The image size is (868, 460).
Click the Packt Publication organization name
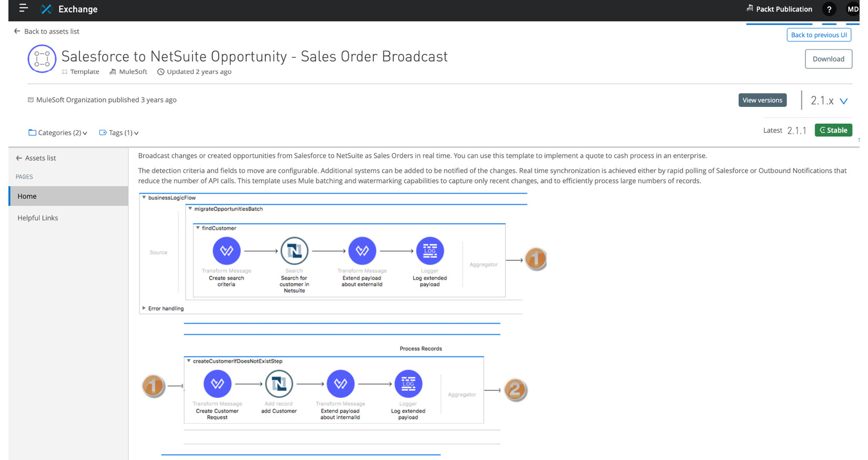(784, 9)
